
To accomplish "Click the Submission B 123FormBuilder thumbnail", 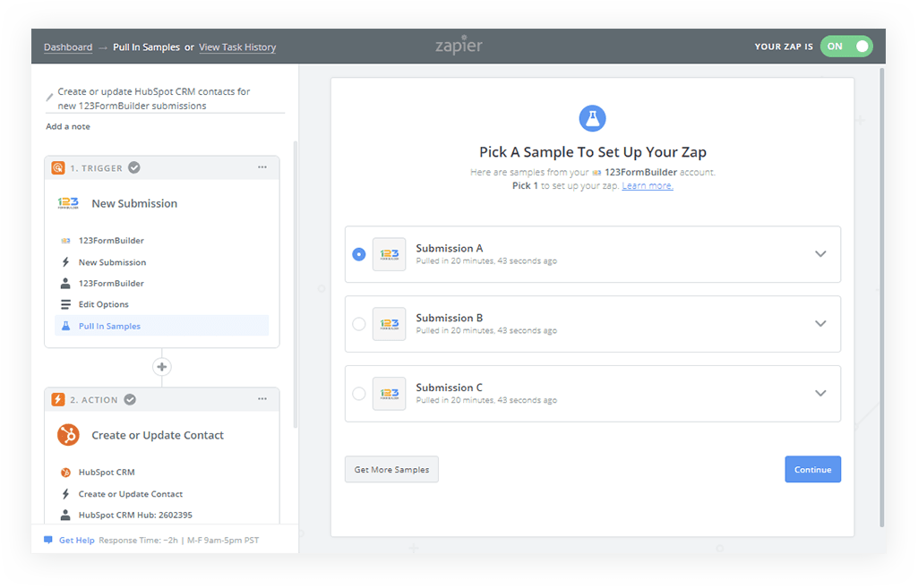I will [x=390, y=324].
